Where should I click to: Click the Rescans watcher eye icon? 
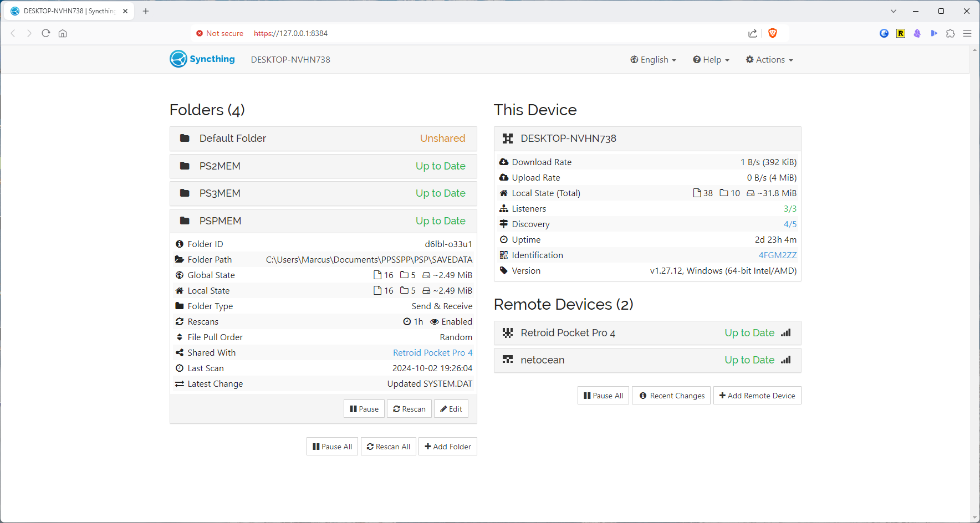coord(435,321)
